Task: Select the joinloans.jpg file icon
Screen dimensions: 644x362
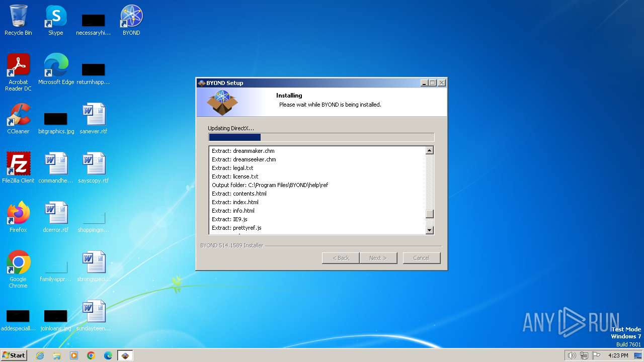Action: coord(56,320)
